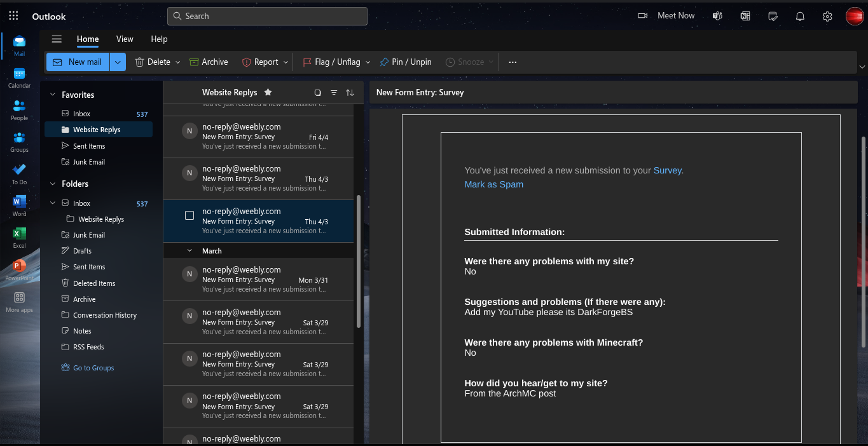Open To Do app icon

19,173
